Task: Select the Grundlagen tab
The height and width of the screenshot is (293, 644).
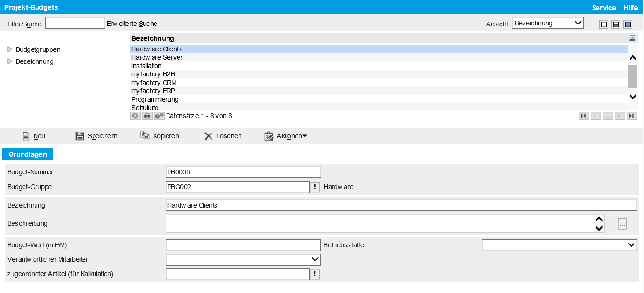Action: coord(28,154)
